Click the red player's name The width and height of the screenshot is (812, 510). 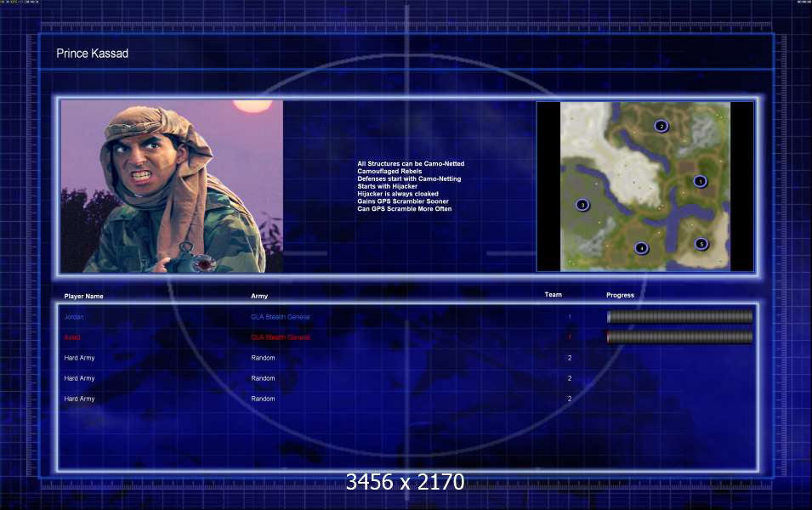click(x=72, y=337)
